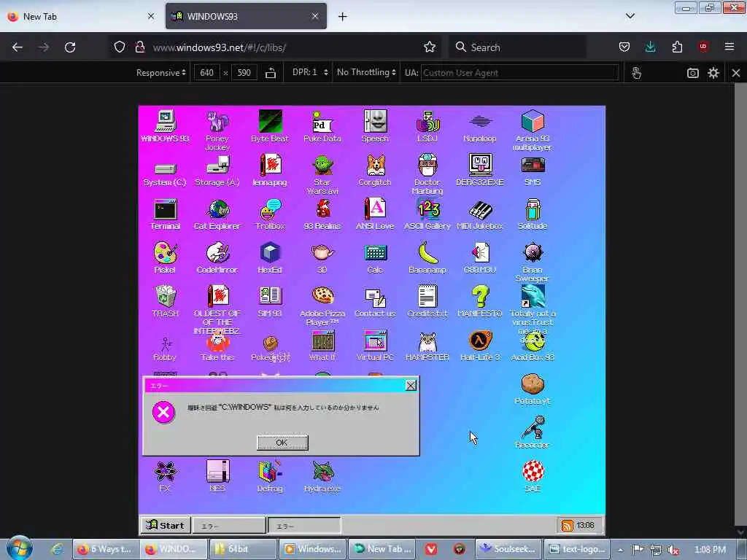The image size is (747, 560).
Task: Open the No Throttling dropdown
Action: pyautogui.click(x=366, y=72)
